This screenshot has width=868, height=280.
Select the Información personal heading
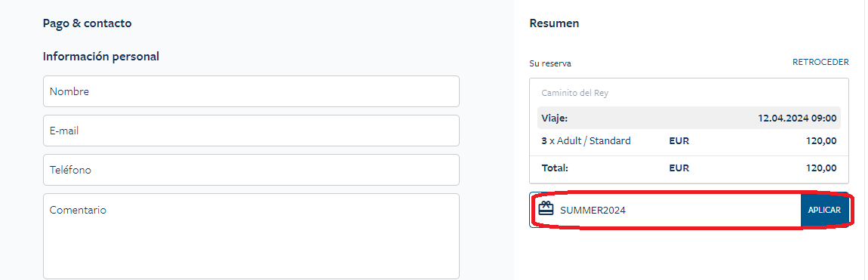[x=100, y=56]
